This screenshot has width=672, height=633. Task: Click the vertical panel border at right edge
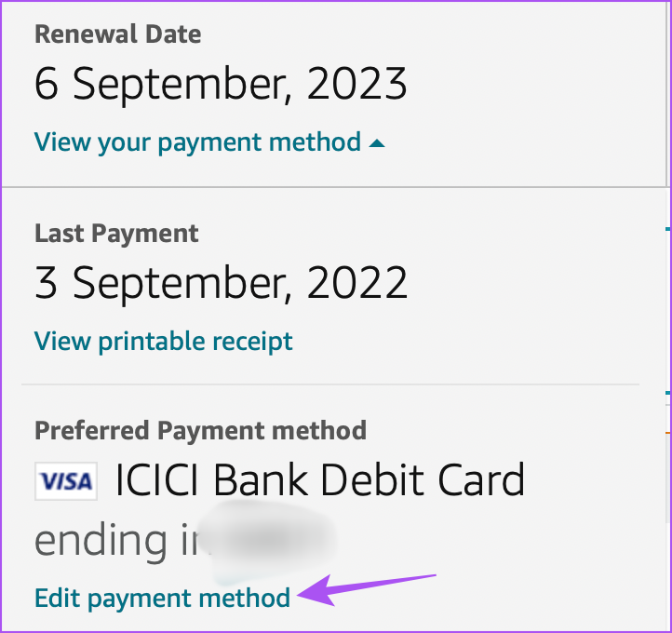[x=666, y=93]
